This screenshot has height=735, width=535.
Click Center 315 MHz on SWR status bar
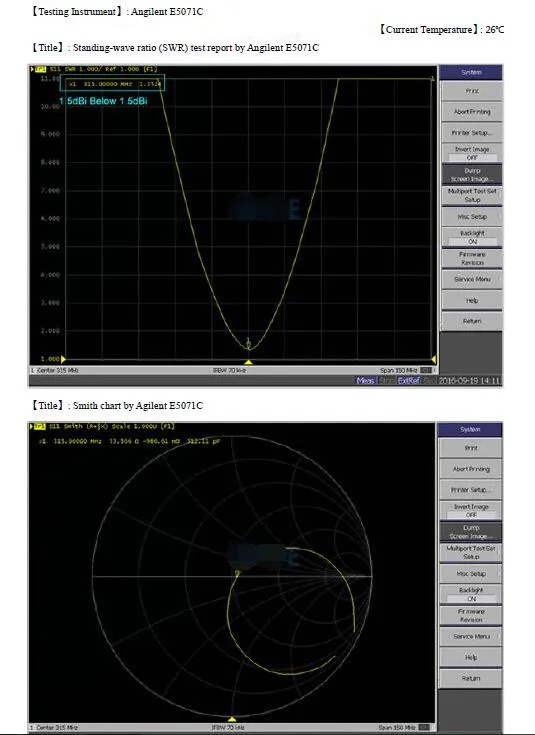click(55, 370)
